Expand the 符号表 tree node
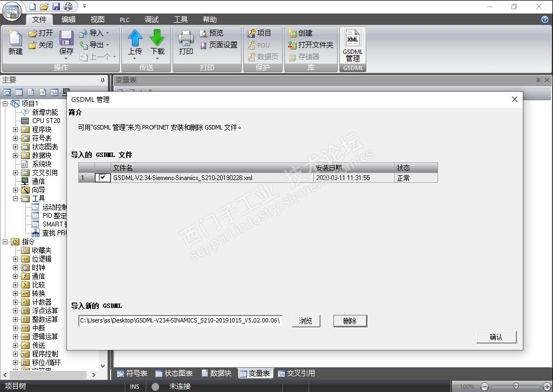553x392 pixels. click(x=15, y=138)
